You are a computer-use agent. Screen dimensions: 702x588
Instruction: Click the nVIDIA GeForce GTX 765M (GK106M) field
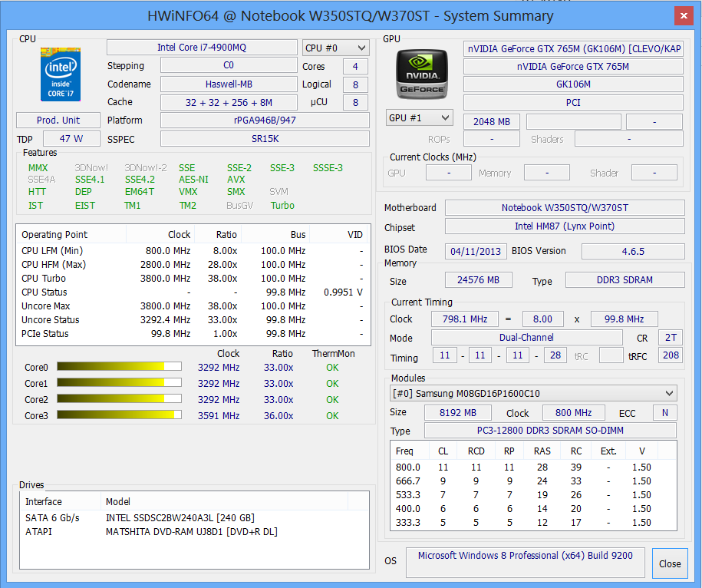tap(574, 48)
